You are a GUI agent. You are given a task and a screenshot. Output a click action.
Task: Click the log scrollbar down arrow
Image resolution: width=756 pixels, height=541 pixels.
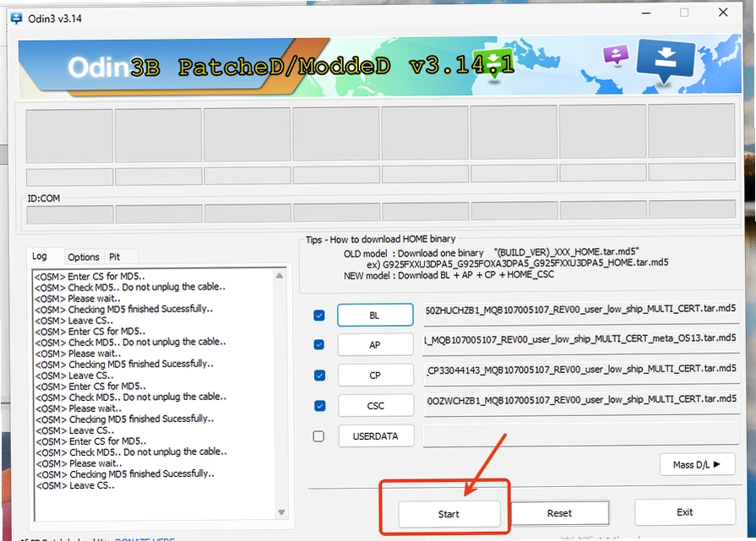point(281,512)
